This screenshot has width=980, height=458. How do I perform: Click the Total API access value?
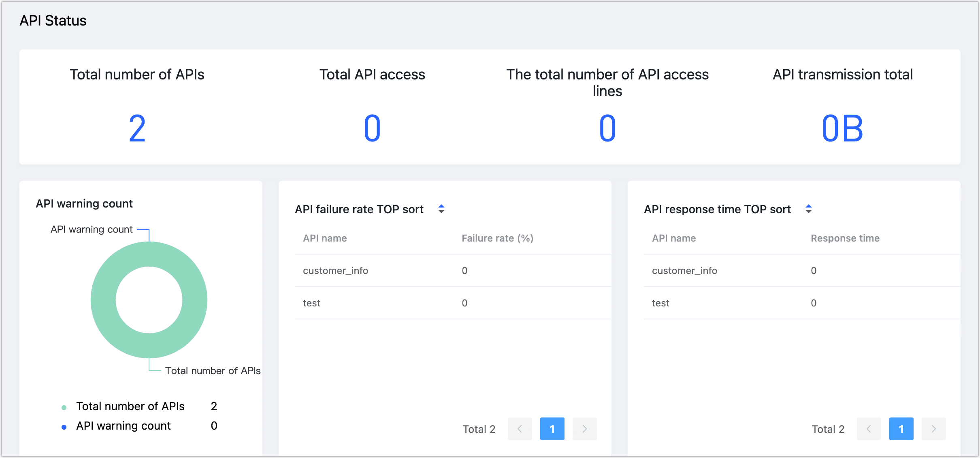point(372,128)
